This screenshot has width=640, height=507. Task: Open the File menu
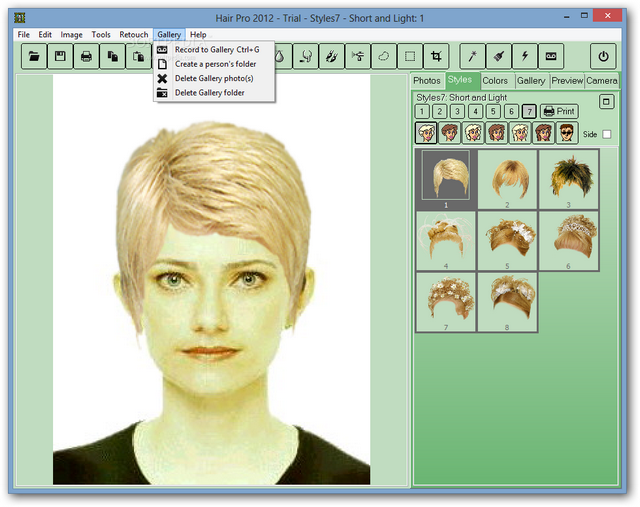pyautogui.click(x=24, y=35)
